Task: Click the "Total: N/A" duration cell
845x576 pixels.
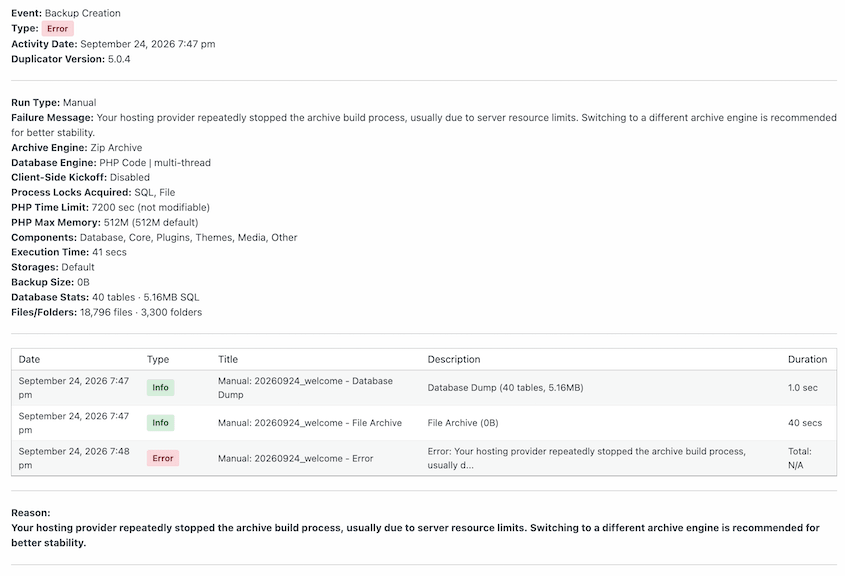Action: [800, 459]
